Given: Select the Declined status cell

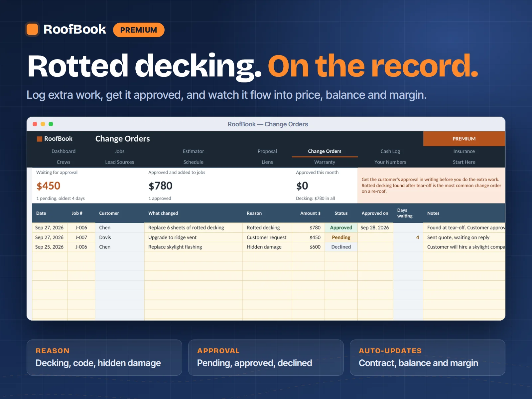Looking at the screenshot, I should coord(341,247).
